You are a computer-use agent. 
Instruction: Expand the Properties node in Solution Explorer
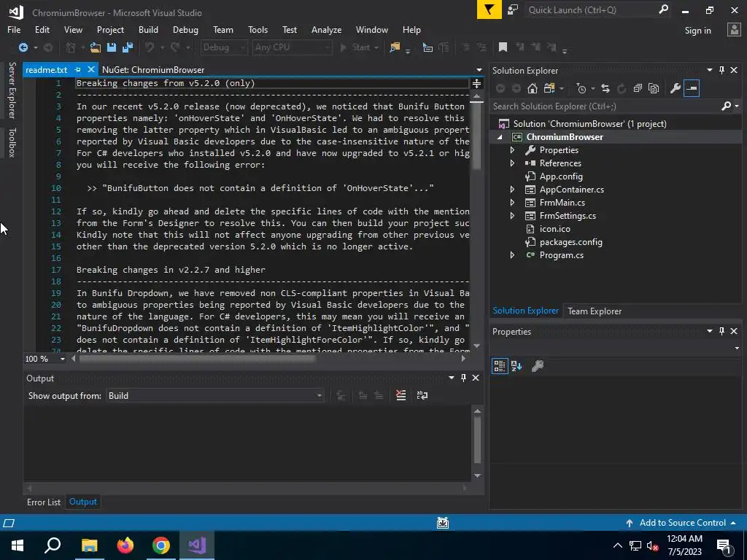(x=512, y=150)
